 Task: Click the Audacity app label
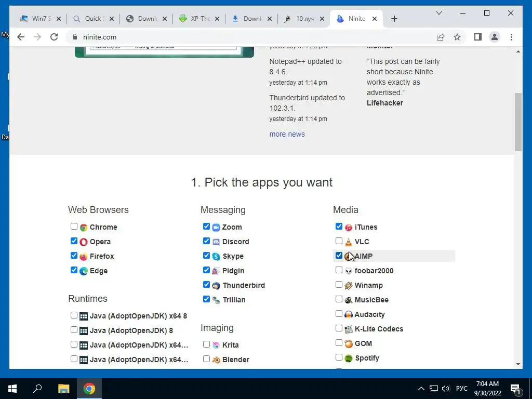point(369,314)
